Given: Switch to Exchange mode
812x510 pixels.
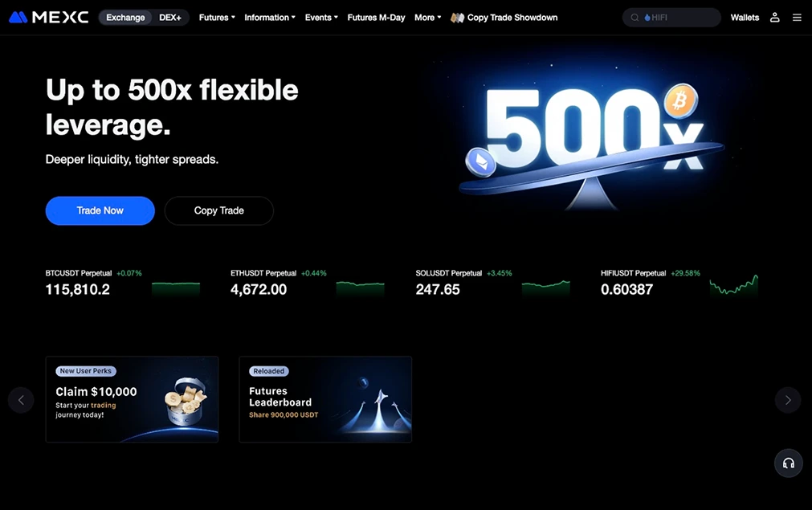Looking at the screenshot, I should 125,18.
